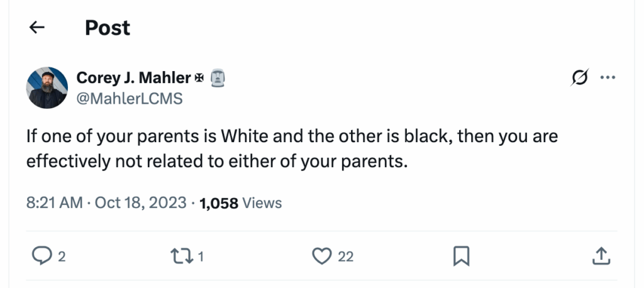644x288 pixels.
Task: Click the moai statue emoji icon
Action: pyautogui.click(x=216, y=78)
